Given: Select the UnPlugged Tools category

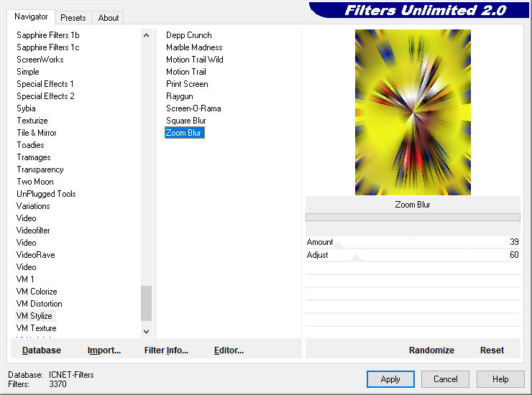Looking at the screenshot, I should pos(46,194).
